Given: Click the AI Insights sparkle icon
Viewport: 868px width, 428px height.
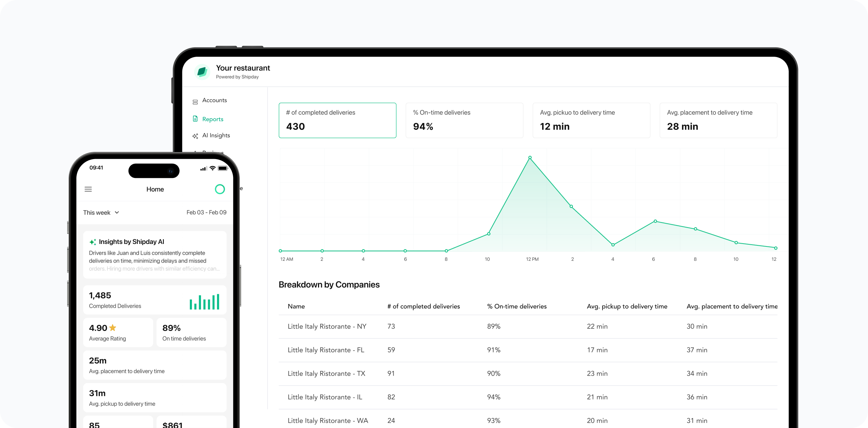Looking at the screenshot, I should point(195,136).
